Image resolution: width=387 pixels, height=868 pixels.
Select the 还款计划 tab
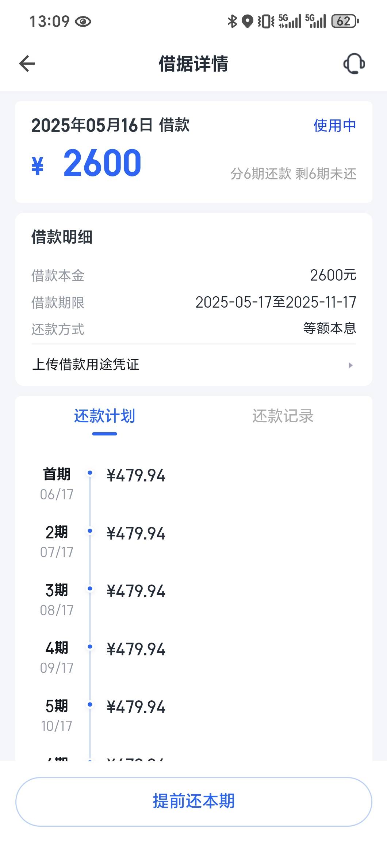(104, 416)
